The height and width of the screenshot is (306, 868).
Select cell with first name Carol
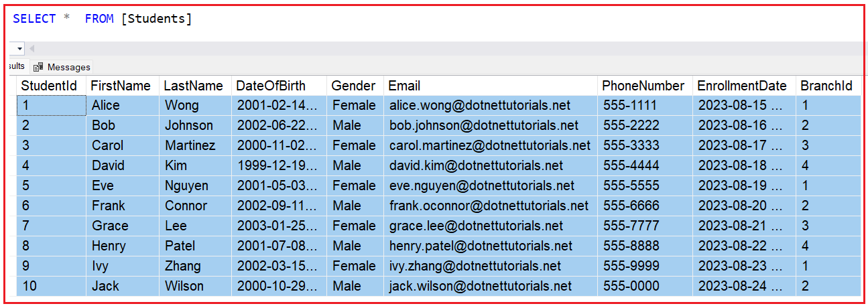pos(123,145)
